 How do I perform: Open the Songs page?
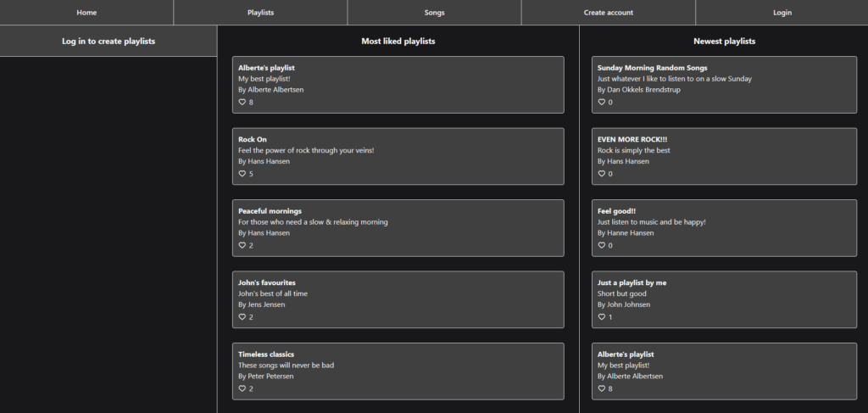434,13
